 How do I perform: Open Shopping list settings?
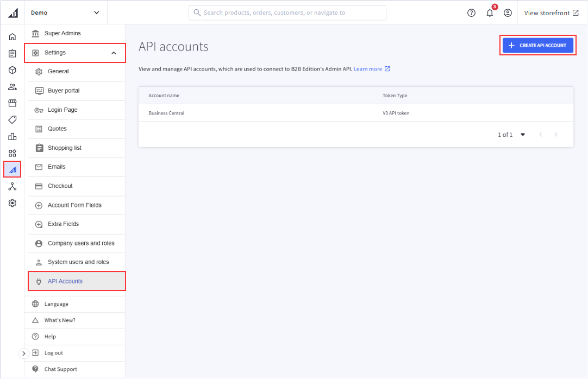77,148
